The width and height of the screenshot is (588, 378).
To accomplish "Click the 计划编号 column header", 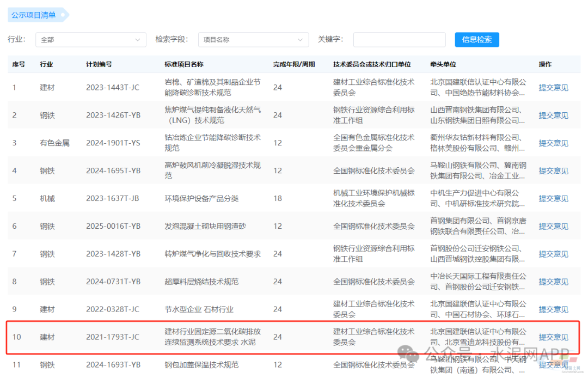I will coord(99,64).
